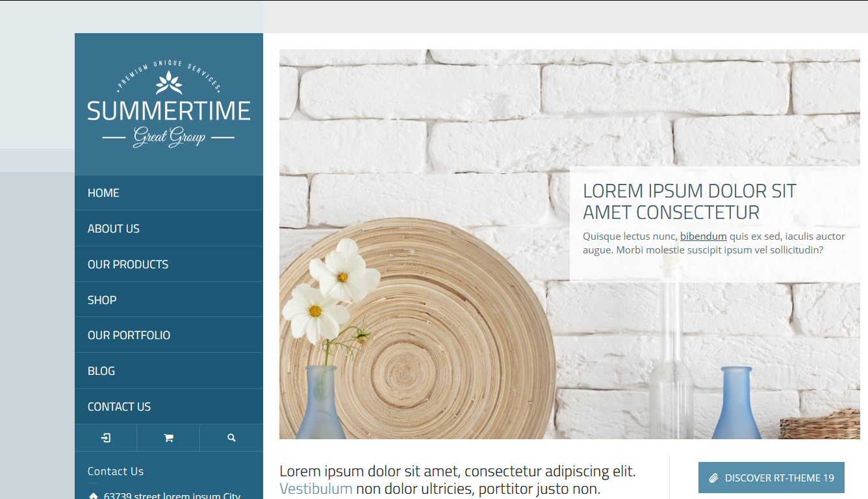Click the paperclip icon on Discover button
Screen dimensions: 868x499
pos(713,478)
